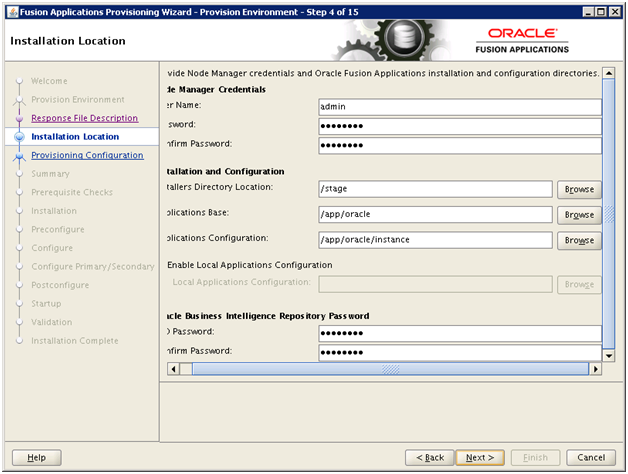Click the Enable Local Applications Configuration label
The image size is (628, 474).
250,265
